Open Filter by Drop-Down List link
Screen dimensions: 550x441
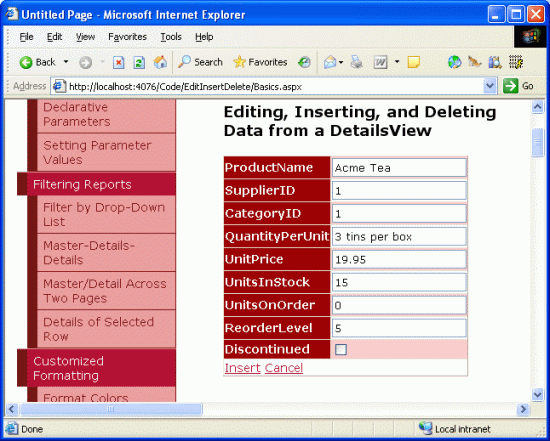tap(106, 214)
